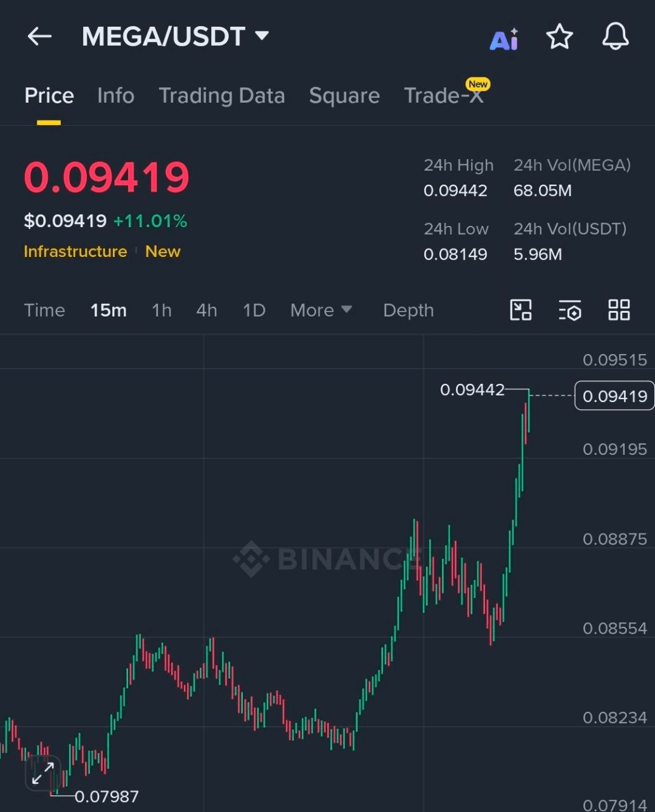Viewport: 655px width, 812px height.
Task: Add MEGA/USDT to favorites with the star
Action: click(x=559, y=37)
